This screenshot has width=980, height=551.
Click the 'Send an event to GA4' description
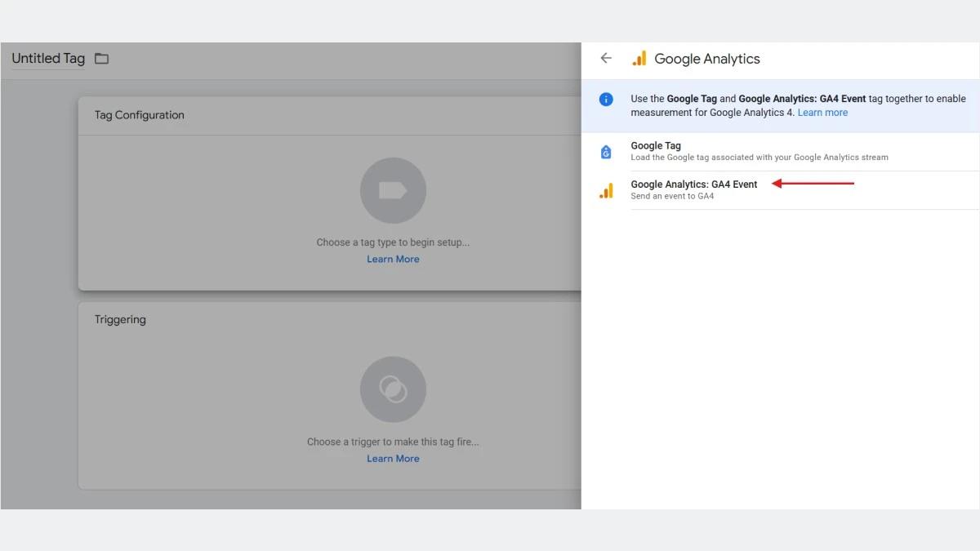[672, 197]
